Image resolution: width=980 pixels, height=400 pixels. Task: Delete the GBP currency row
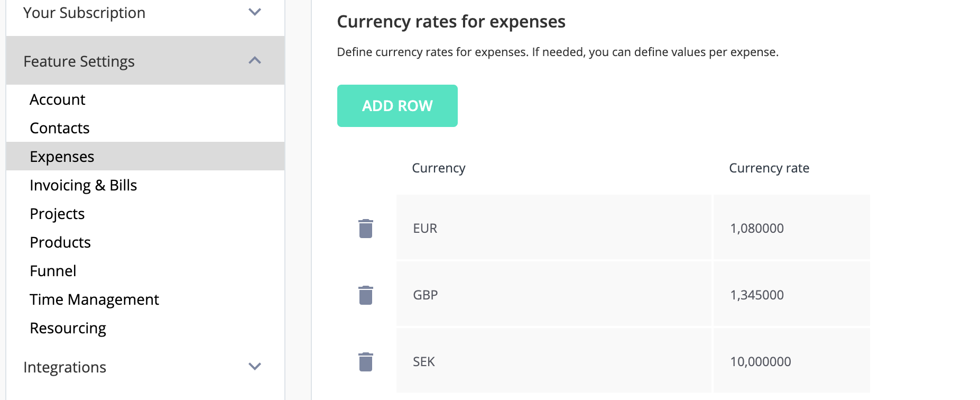pyautogui.click(x=366, y=295)
